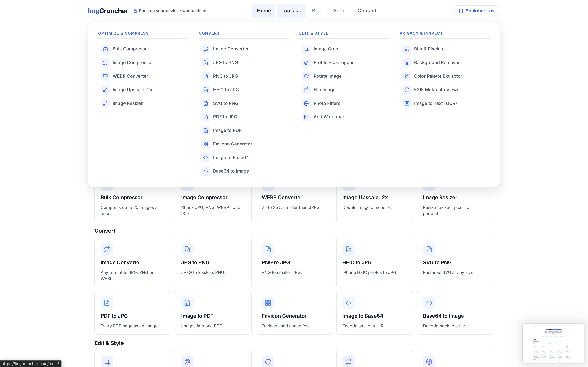Image resolution: width=588 pixels, height=367 pixels.
Task: Click the Add Watermark icon in menu
Action: point(306,117)
